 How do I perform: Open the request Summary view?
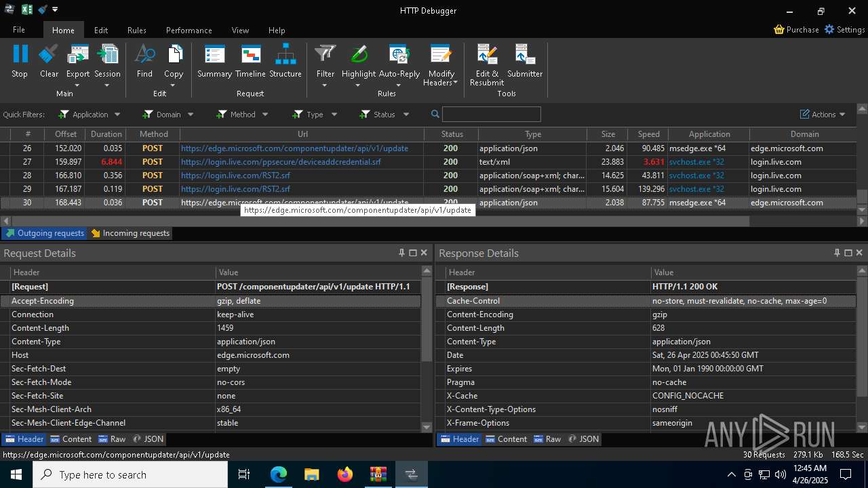(x=214, y=61)
